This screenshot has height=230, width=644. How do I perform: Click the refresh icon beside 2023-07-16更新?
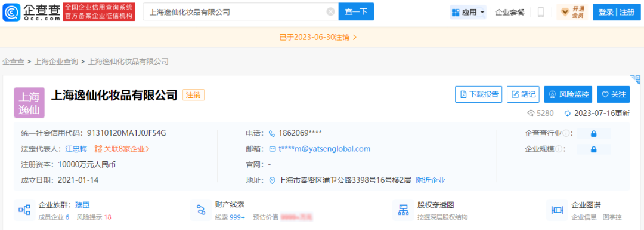tap(568, 113)
